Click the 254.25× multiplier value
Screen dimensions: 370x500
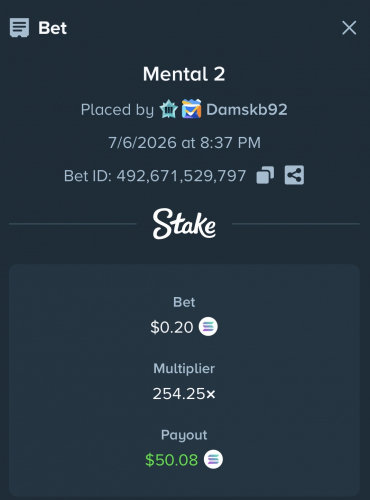click(x=184, y=394)
